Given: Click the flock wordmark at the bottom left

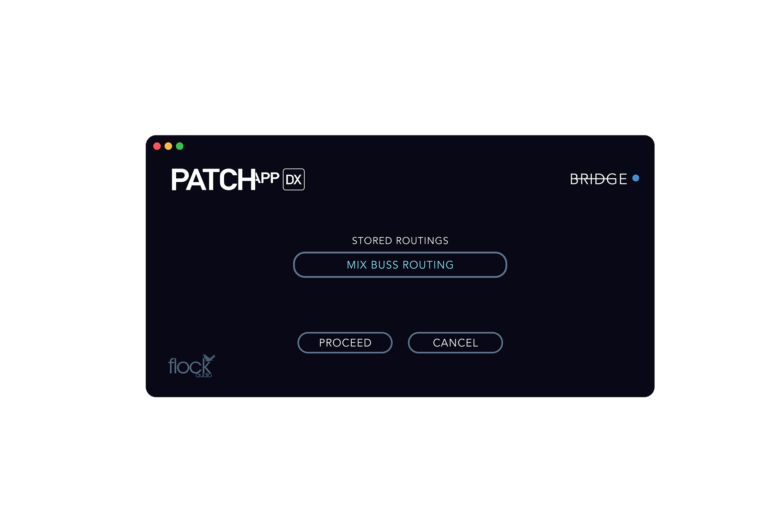Looking at the screenshot, I should (x=189, y=366).
